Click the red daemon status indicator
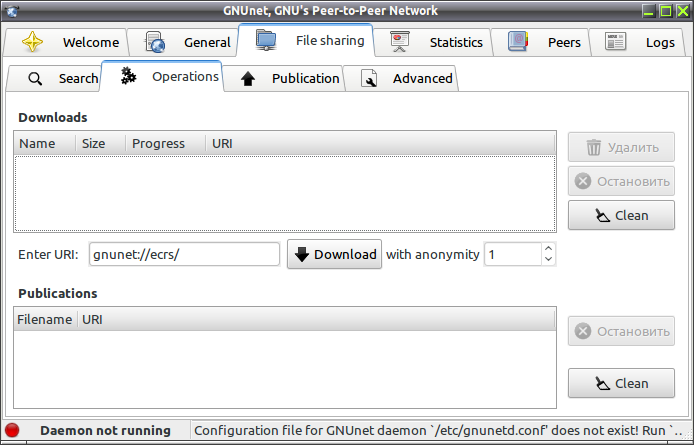The image size is (694, 445). 12,430
